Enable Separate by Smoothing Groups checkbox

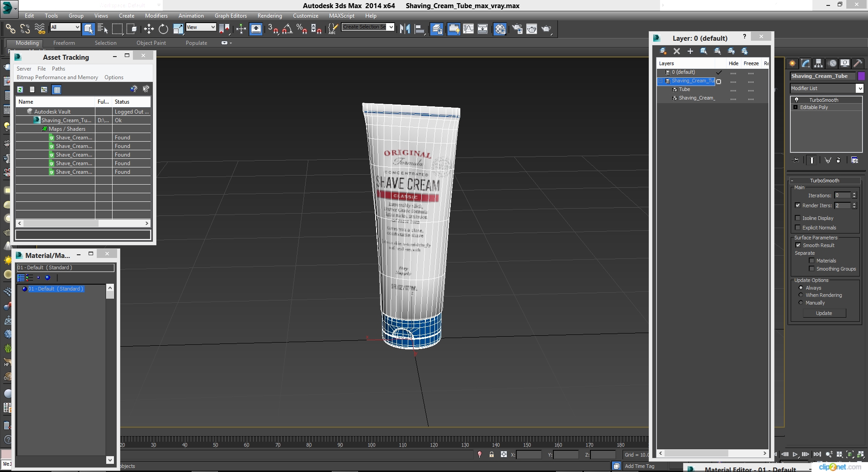pyautogui.click(x=811, y=268)
